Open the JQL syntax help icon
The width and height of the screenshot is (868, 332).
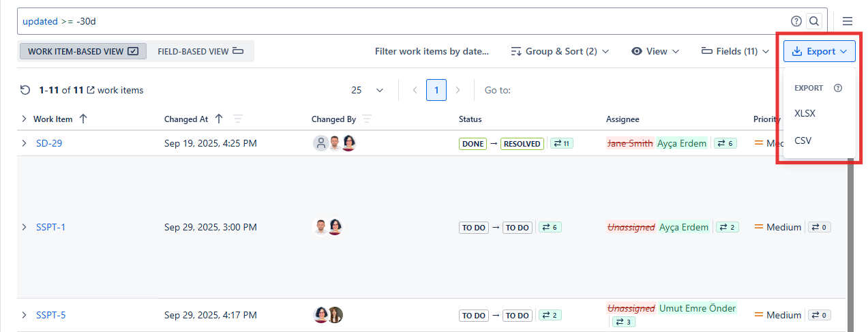(796, 21)
